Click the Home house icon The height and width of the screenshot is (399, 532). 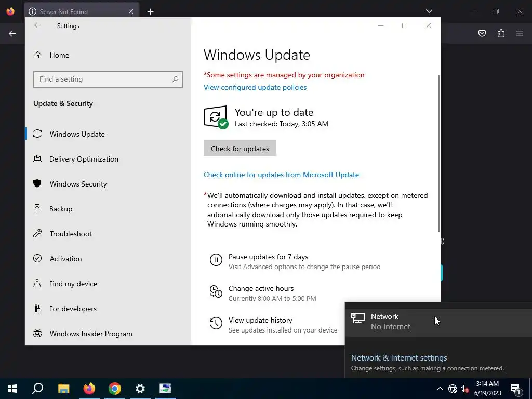pyautogui.click(x=37, y=55)
